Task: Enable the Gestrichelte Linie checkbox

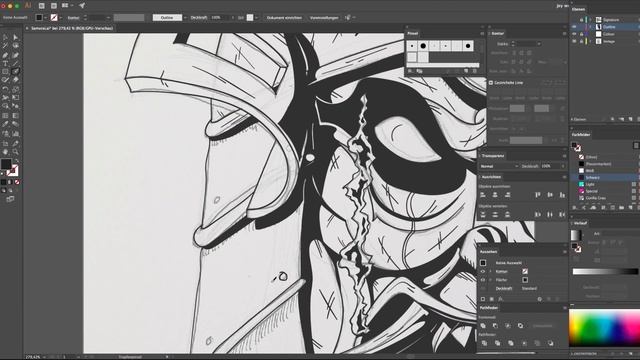Action: (491, 82)
